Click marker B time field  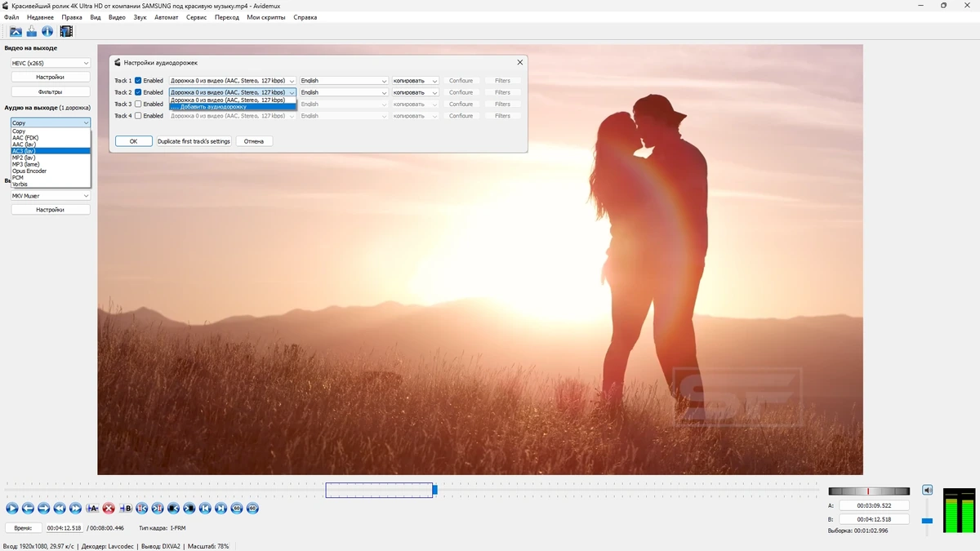point(875,519)
